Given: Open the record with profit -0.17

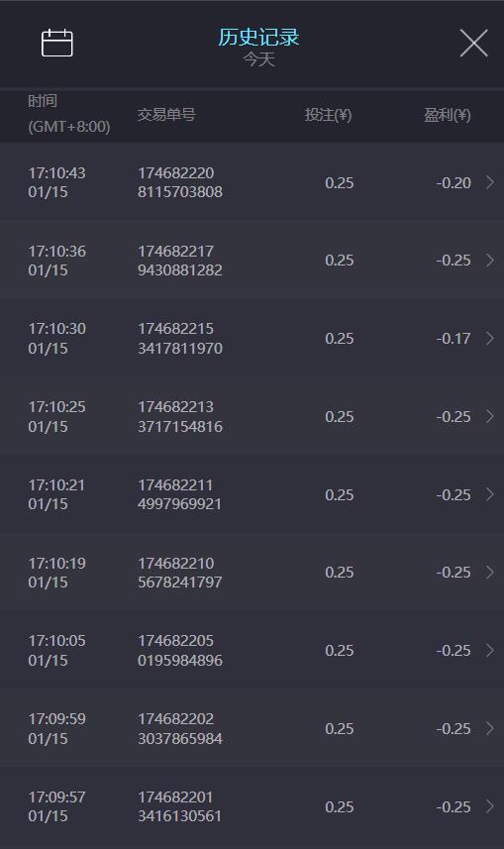Looking at the screenshot, I should (252, 339).
